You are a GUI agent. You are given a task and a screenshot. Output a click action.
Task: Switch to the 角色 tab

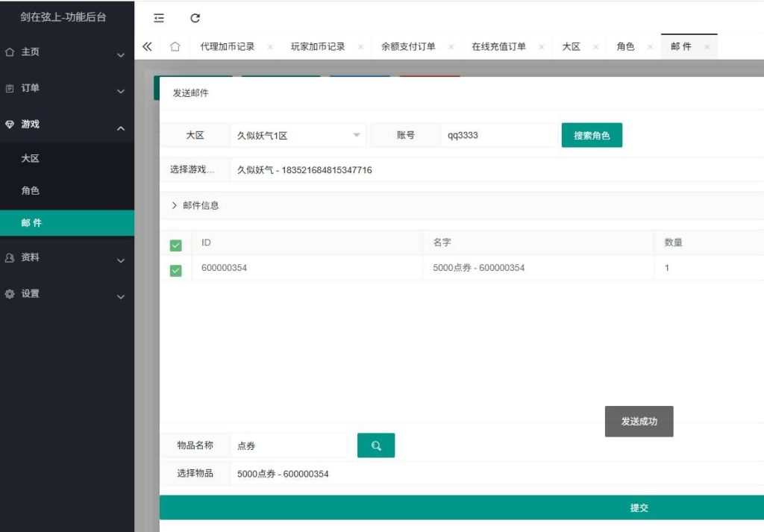coord(625,47)
